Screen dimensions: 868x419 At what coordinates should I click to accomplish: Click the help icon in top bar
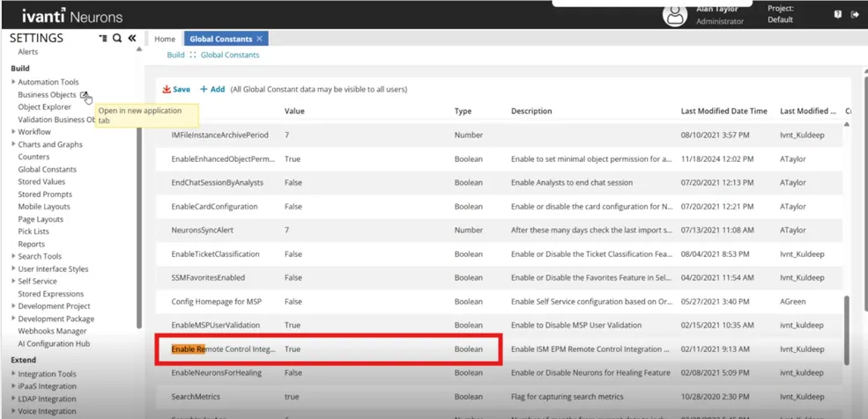tap(837, 15)
